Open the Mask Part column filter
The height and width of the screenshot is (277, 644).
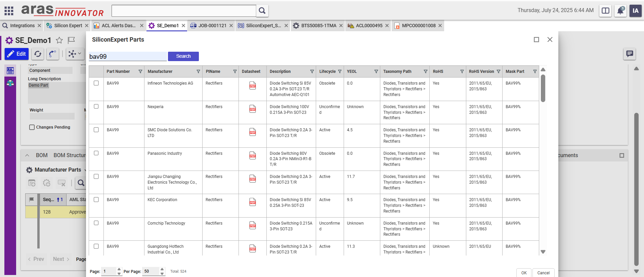pos(535,72)
